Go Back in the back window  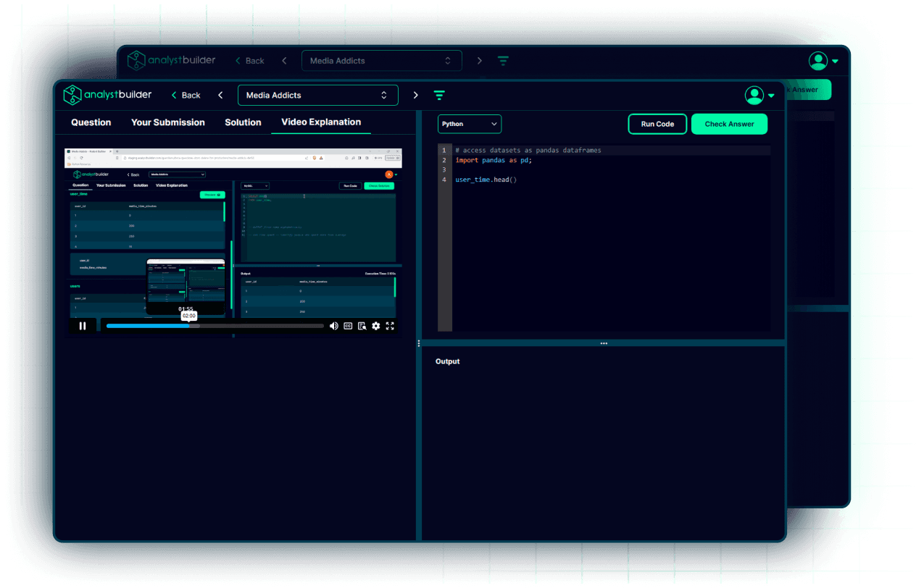[249, 61]
